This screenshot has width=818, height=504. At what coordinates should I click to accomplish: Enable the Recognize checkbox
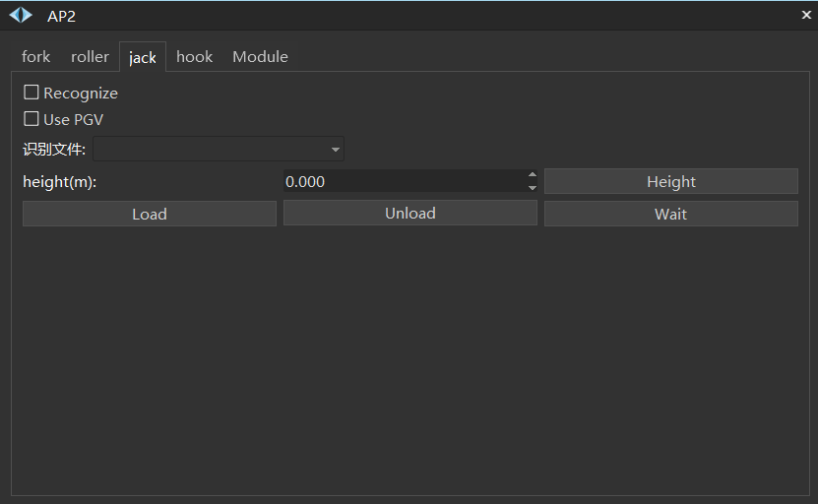click(31, 93)
